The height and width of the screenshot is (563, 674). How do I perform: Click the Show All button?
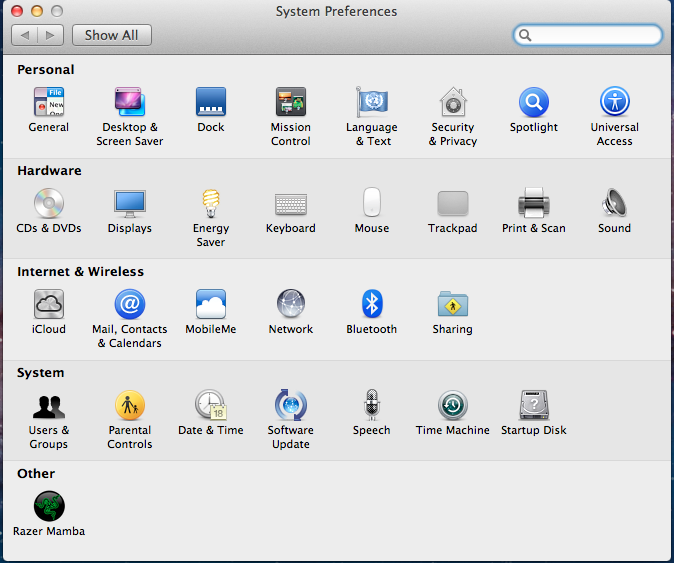[x=112, y=35]
